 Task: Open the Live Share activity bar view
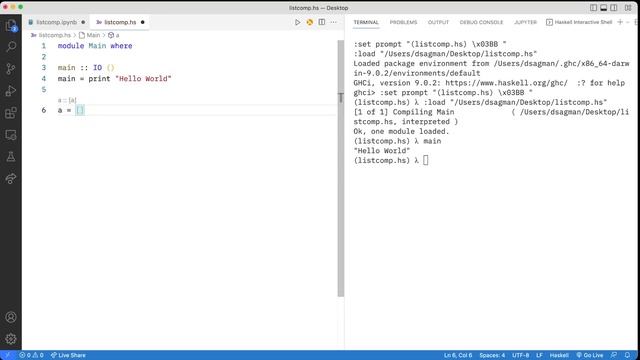(x=11, y=178)
